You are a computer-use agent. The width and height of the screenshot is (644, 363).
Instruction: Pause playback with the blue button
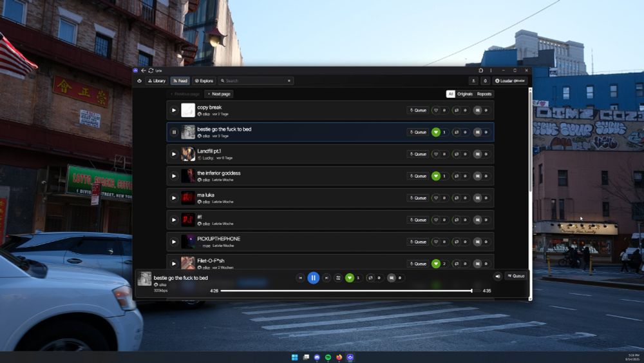pos(314,278)
